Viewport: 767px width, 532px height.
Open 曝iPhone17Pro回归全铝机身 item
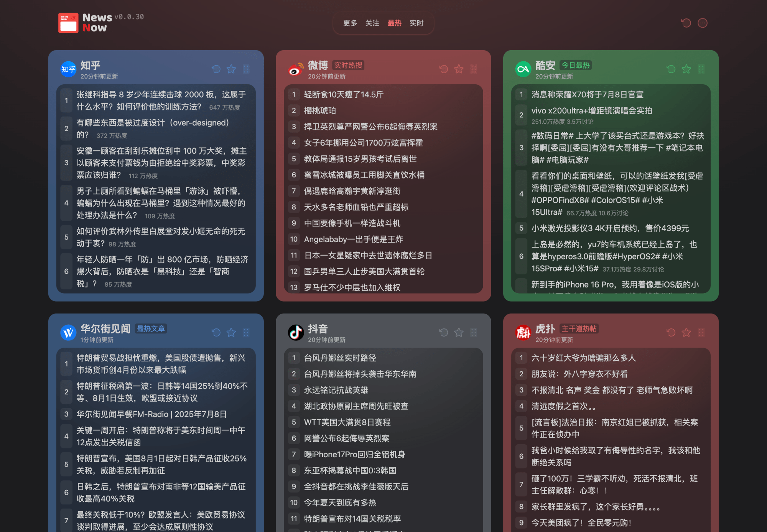[383, 455]
